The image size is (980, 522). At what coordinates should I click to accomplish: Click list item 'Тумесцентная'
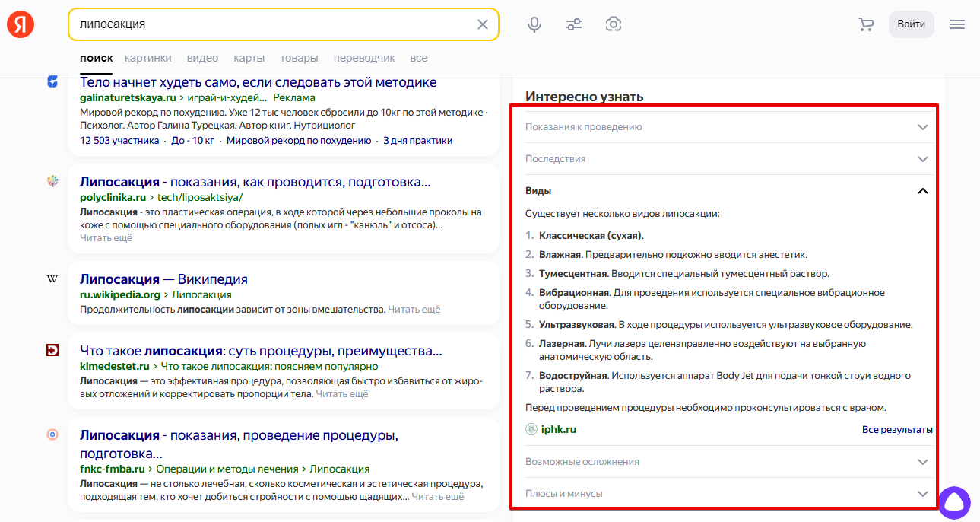click(x=573, y=274)
